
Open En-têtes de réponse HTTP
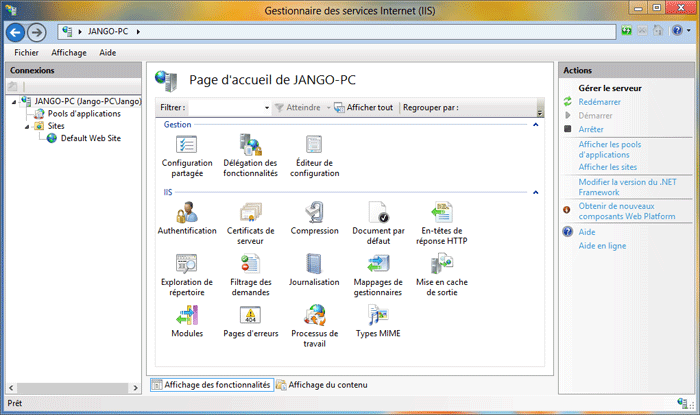[442, 223]
